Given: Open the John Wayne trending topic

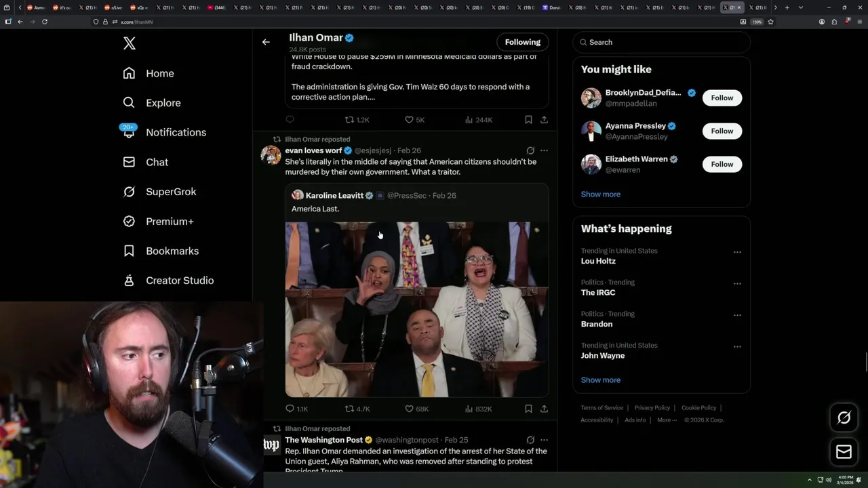Looking at the screenshot, I should click(603, 356).
